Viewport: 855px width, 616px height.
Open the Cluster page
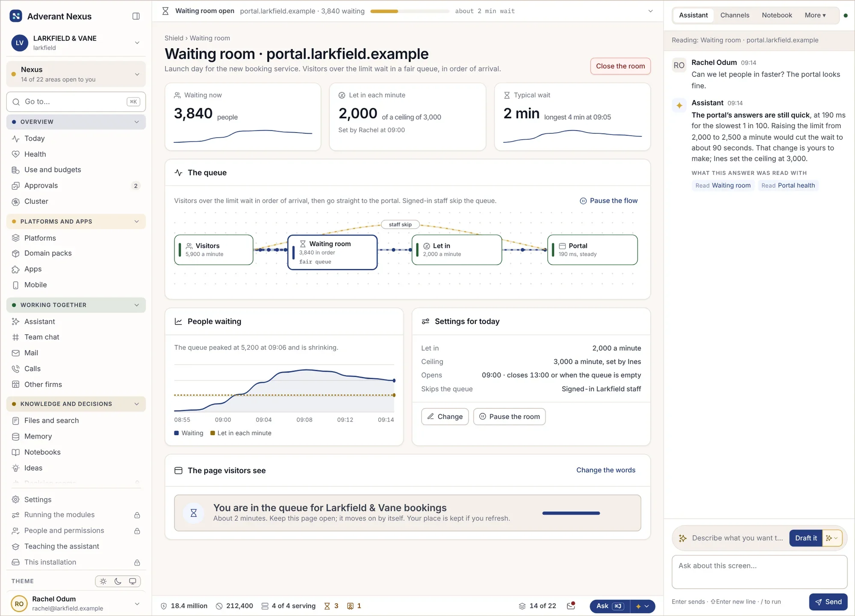coord(76,201)
